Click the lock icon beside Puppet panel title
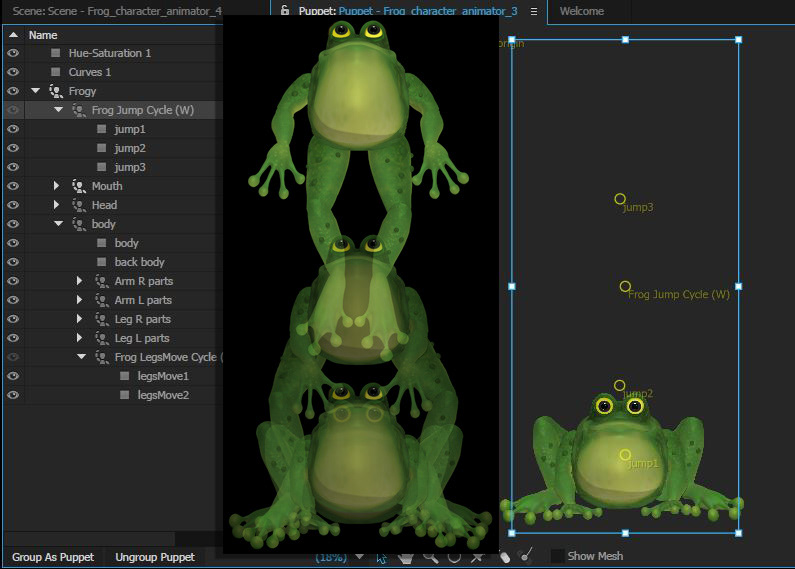The image size is (795, 569). [x=285, y=11]
